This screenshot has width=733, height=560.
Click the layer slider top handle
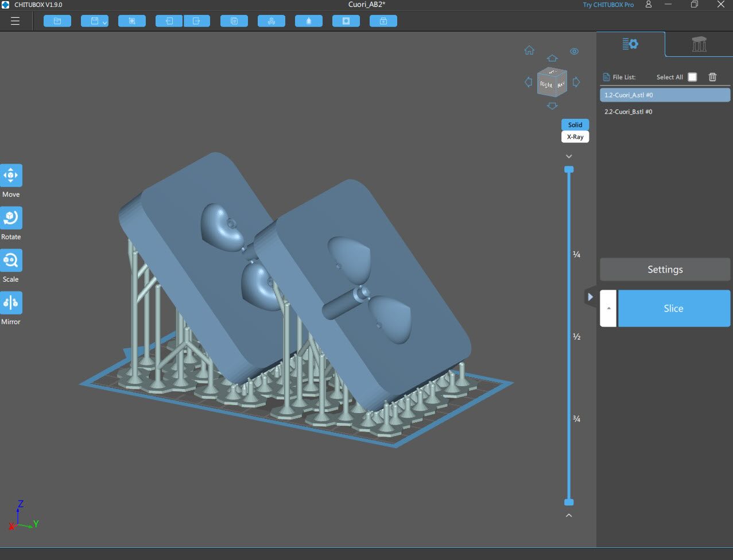tap(569, 169)
